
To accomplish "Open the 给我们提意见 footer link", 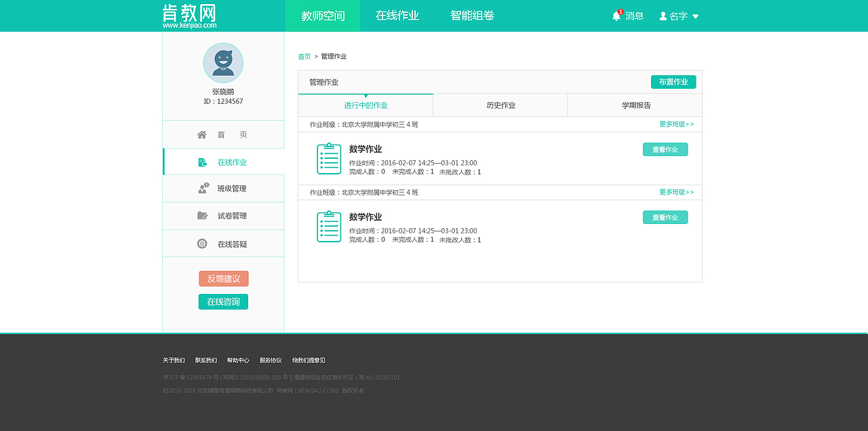I will tap(309, 360).
